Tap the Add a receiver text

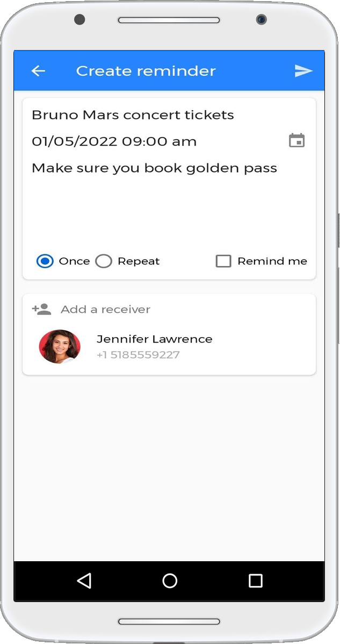point(105,309)
